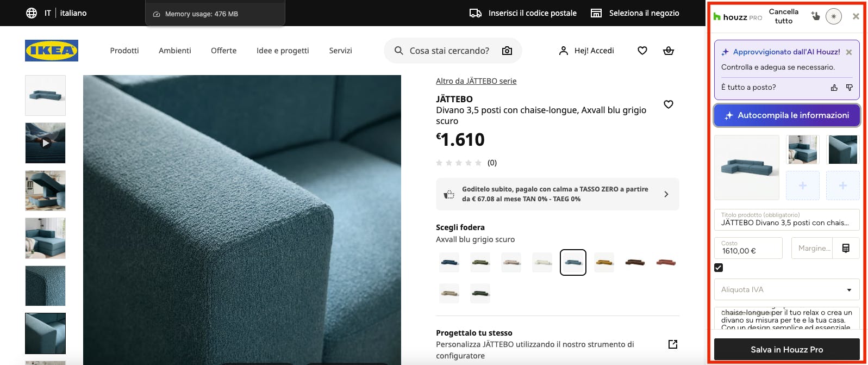Open the Ambienti menu
Viewport: 868px width, 365px height.
pyautogui.click(x=175, y=51)
